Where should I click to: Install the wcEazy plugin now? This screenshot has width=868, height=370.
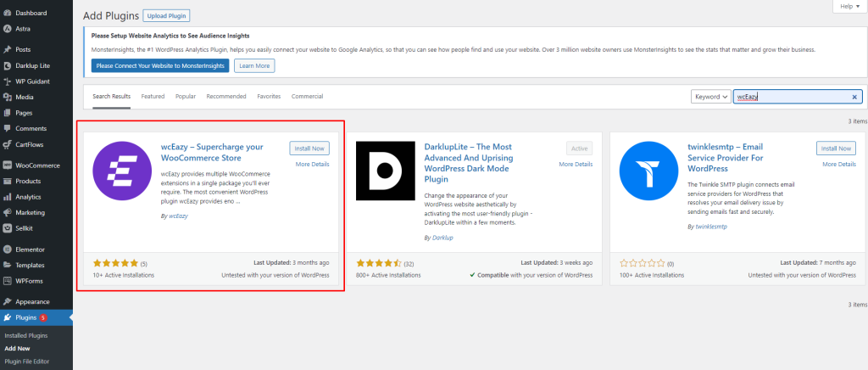309,149
